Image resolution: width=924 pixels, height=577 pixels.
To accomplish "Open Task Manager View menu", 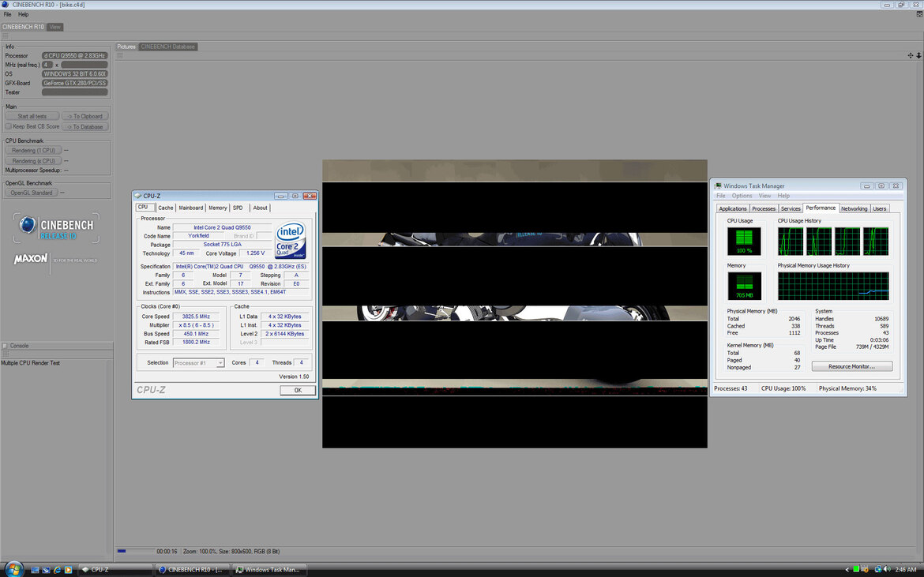I will click(x=765, y=196).
